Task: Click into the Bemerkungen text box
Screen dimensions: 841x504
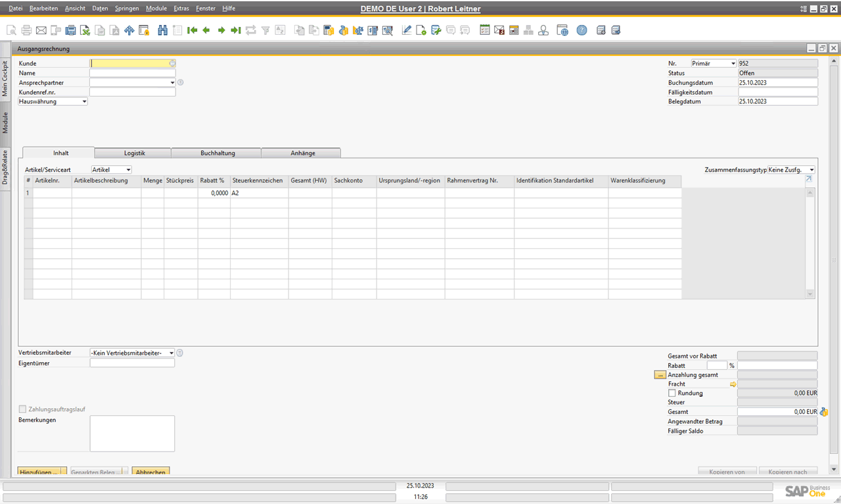Action: coord(132,434)
